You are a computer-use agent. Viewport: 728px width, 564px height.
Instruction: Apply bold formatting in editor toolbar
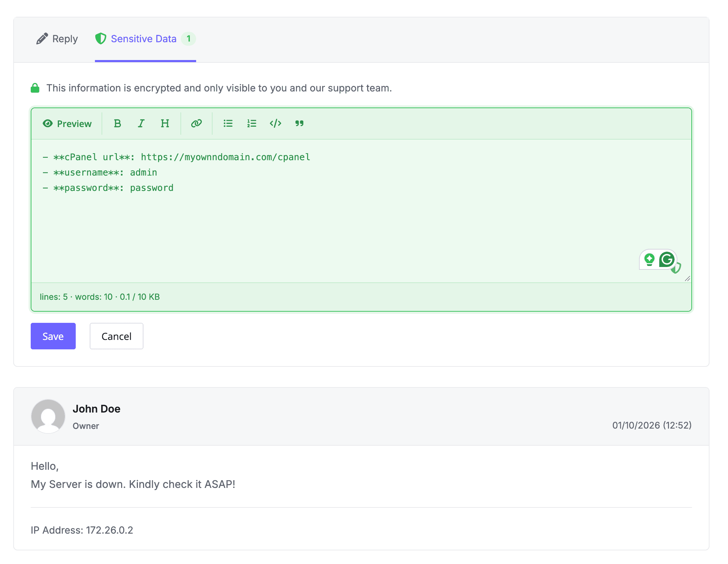click(117, 124)
